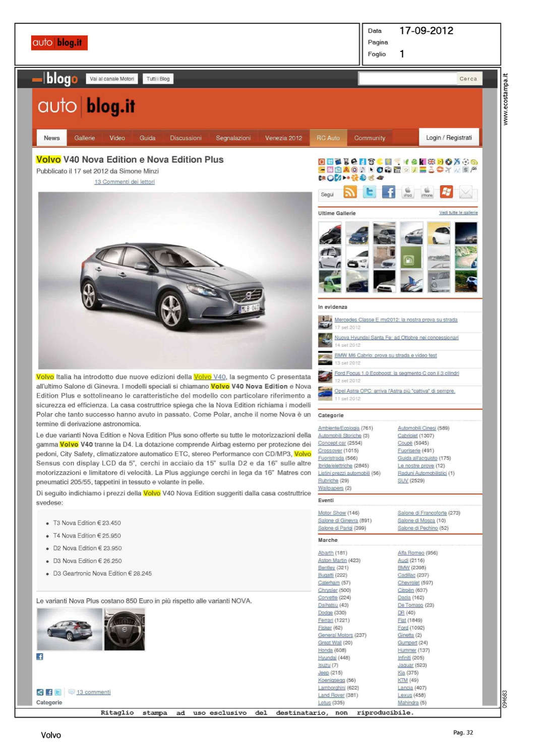Click the yellow Pac-Man blog icon
This screenshot has height=756, width=539.
click(x=380, y=162)
